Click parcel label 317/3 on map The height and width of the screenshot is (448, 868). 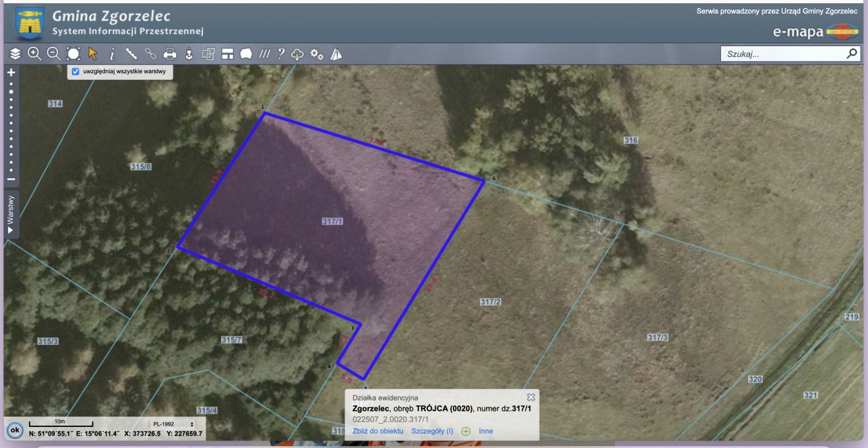657,337
